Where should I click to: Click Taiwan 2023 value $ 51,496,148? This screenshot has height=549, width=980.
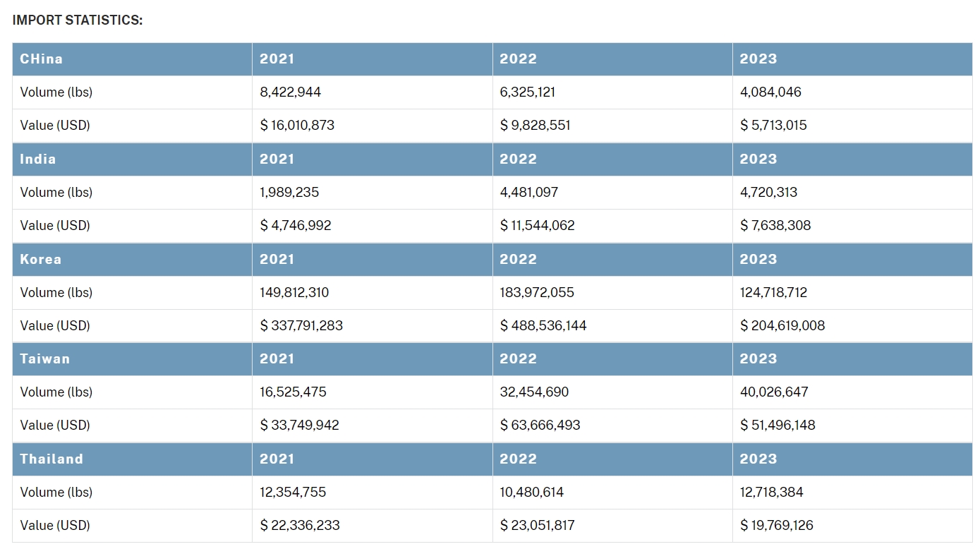[778, 426]
